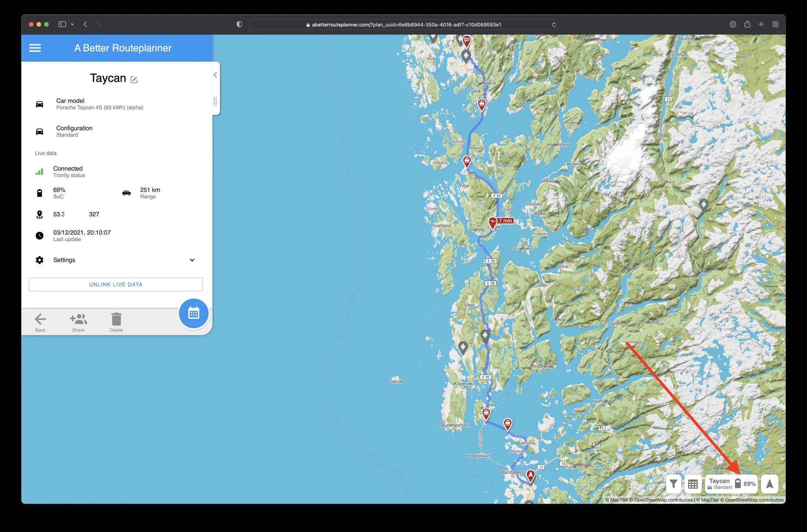Click the A Better Routeplanner title

coord(123,48)
